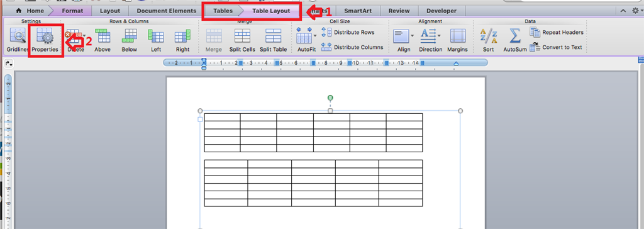This screenshot has width=644, height=229.
Task: Click the vertical ruler
Action: tap(9, 150)
